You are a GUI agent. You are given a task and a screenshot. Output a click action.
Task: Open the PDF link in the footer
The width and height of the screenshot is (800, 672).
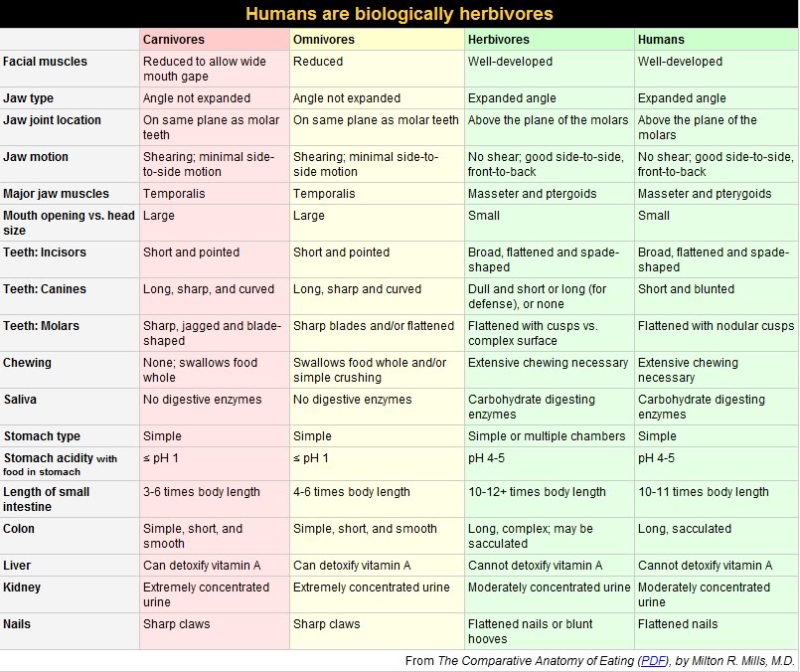tap(653, 661)
